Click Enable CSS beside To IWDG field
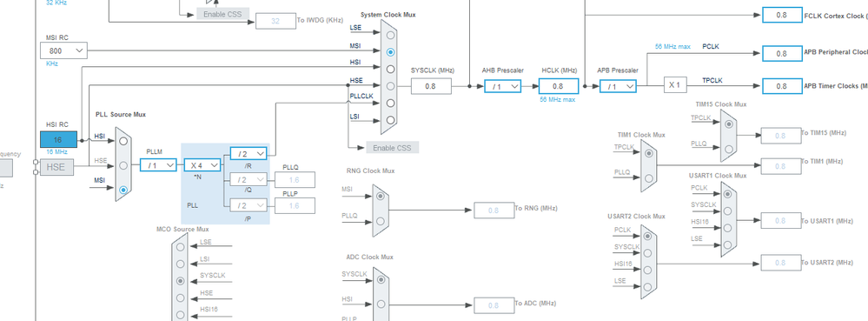This screenshot has width=868, height=321. (223, 14)
